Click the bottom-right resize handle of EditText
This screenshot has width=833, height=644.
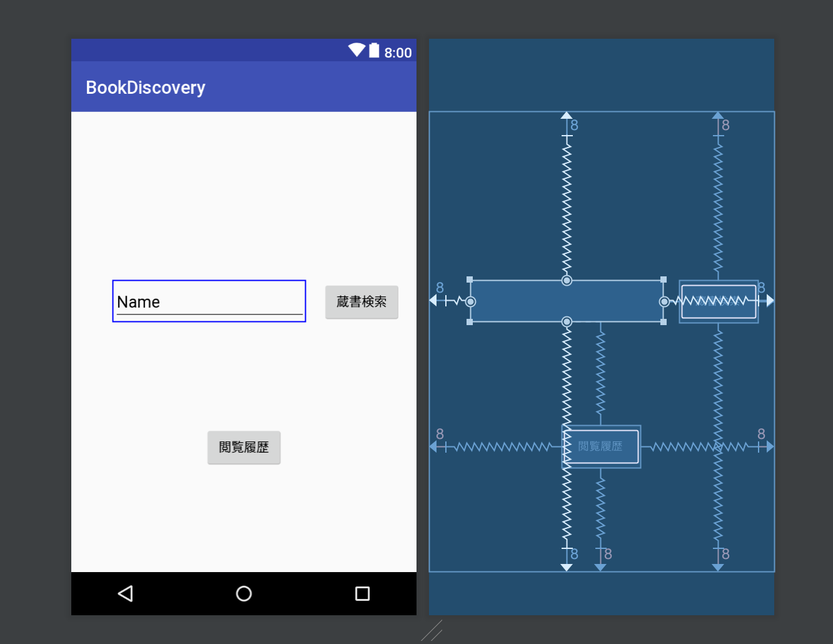coord(664,322)
